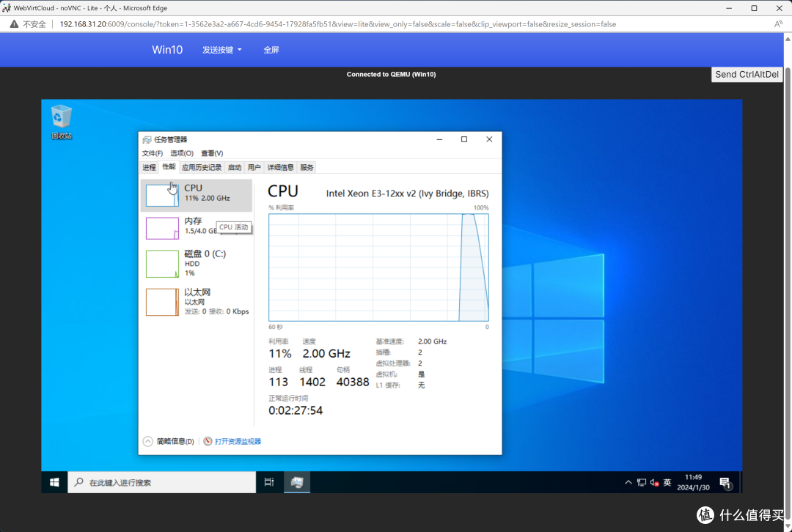Click the Send CtrlAltDel button
This screenshot has height=532, width=792.
coord(746,74)
